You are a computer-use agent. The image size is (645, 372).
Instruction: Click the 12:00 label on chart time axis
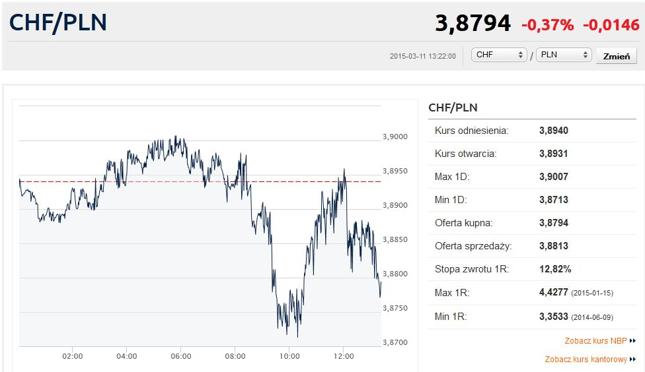pos(344,356)
